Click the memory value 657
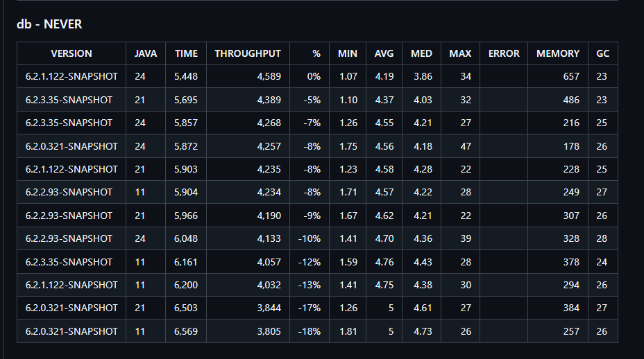 pos(570,77)
